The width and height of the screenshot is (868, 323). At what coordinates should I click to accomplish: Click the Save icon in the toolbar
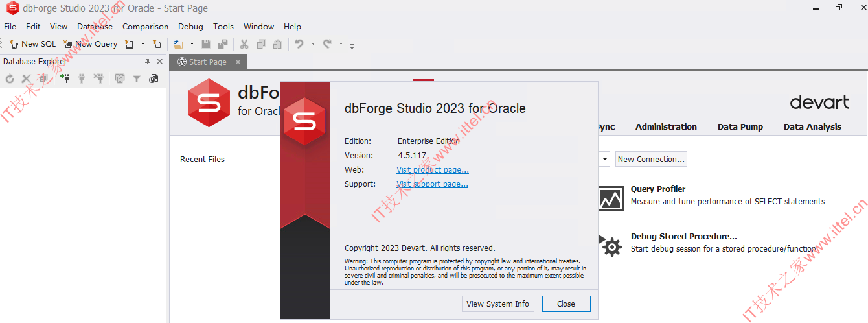206,44
